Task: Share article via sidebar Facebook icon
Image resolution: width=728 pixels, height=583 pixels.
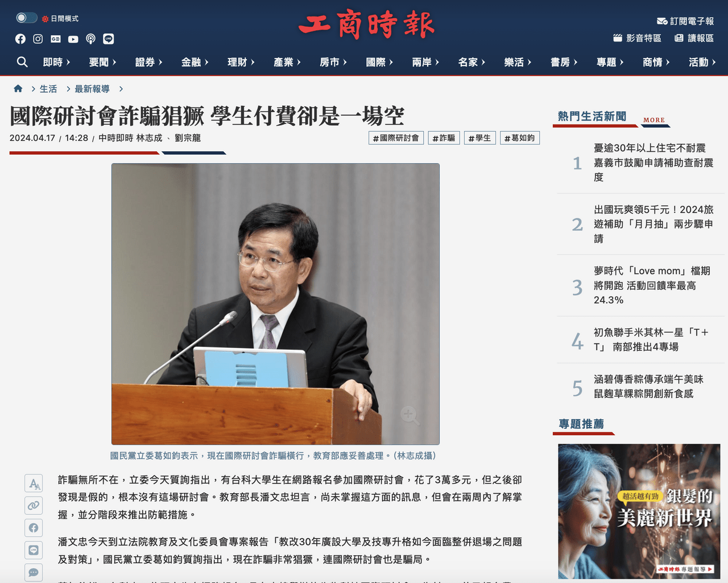Action: (x=34, y=528)
